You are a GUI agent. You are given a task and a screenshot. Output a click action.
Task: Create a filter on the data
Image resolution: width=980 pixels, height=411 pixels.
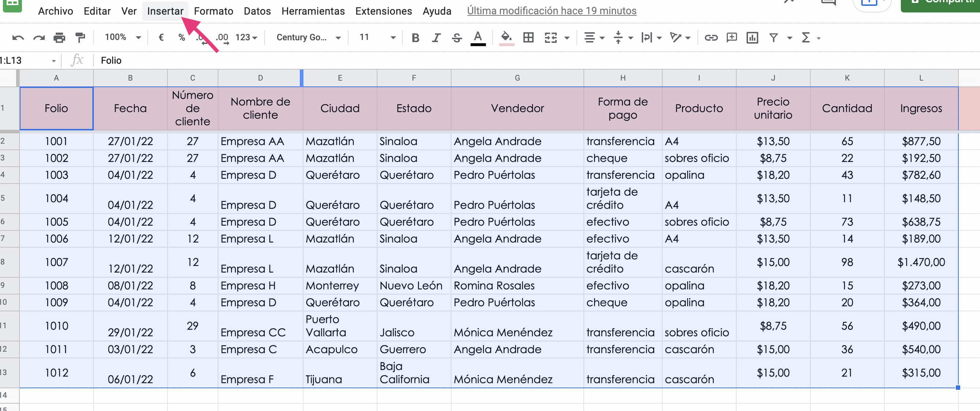774,37
